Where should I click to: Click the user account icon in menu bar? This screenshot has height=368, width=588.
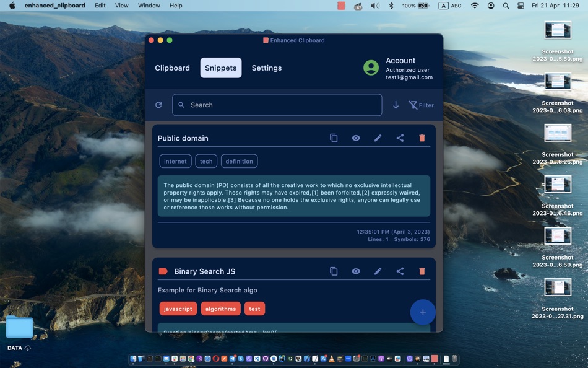coord(491,6)
